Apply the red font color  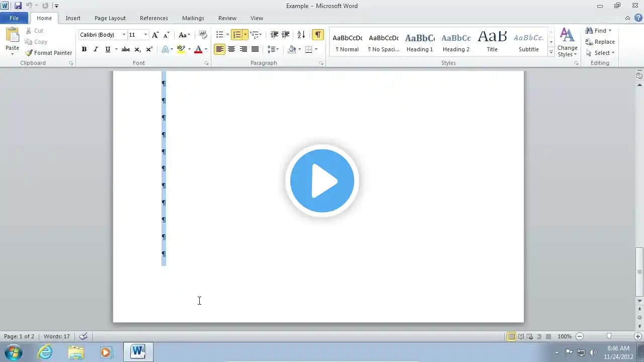(x=198, y=49)
